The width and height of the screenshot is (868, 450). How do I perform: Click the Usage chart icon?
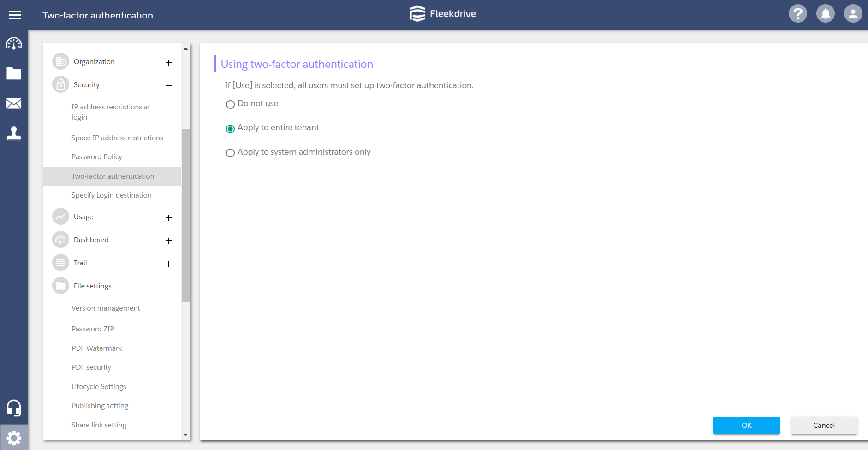pos(61,216)
